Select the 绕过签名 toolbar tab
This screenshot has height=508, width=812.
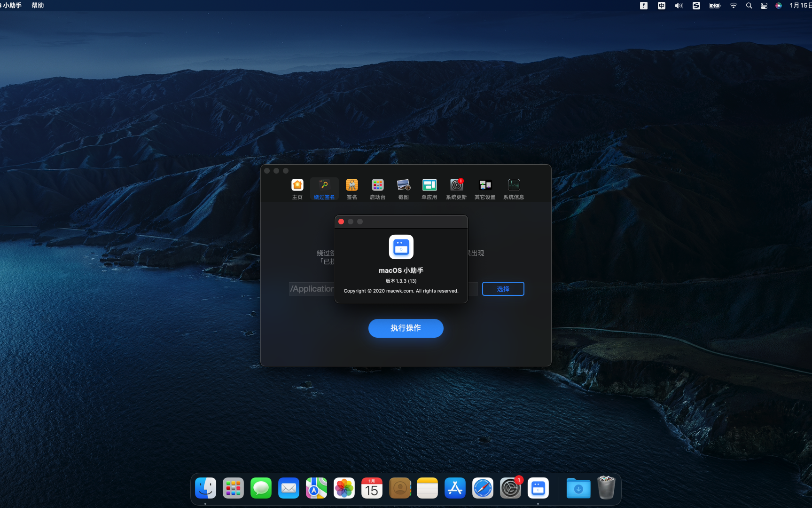[324, 189]
